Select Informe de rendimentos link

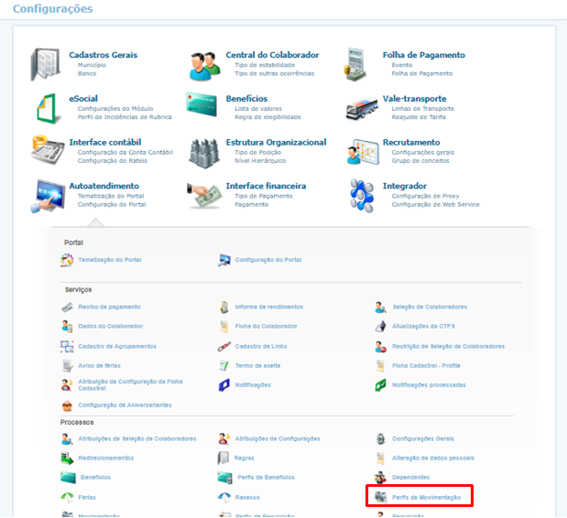pyautogui.click(x=269, y=307)
